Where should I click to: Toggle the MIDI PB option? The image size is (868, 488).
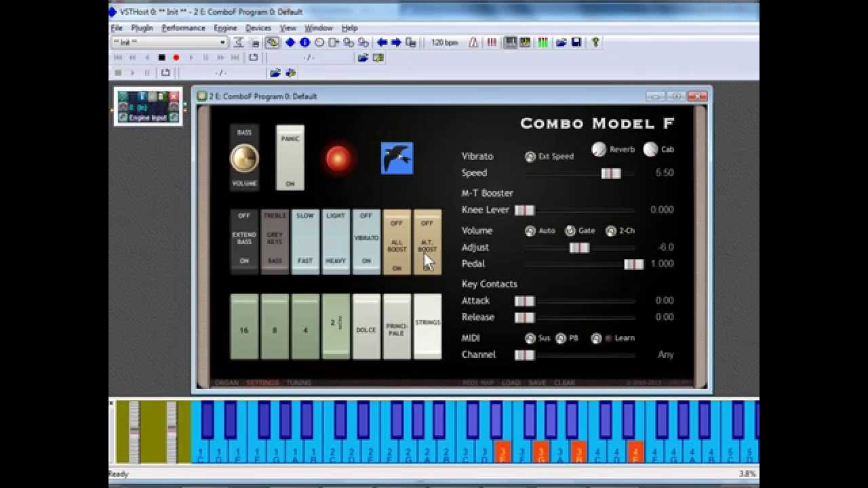561,338
